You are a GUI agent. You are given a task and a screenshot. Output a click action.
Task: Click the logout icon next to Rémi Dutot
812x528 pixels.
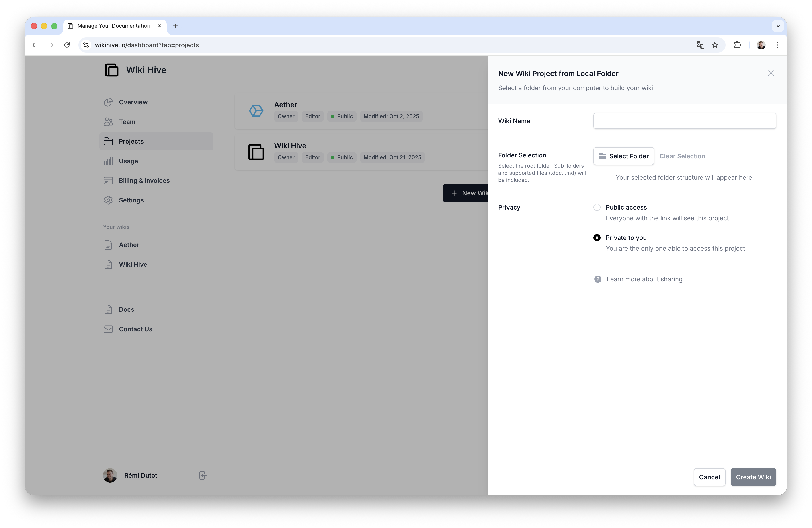(203, 475)
